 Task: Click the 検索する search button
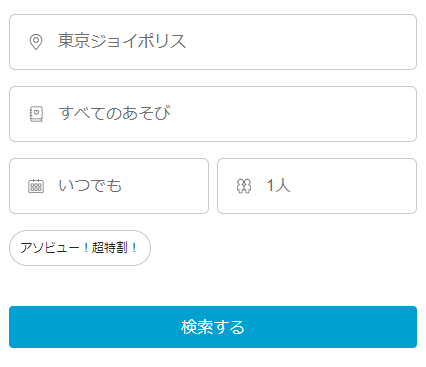[x=213, y=327]
